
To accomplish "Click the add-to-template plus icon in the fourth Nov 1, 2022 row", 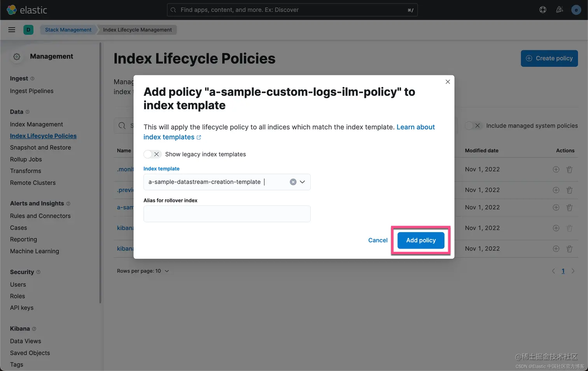I will [556, 228].
